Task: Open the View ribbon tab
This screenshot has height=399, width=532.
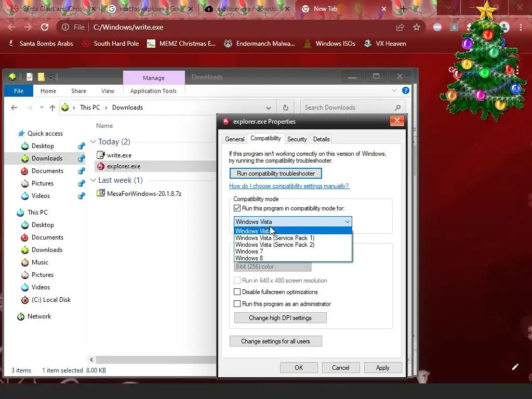Action: click(x=108, y=91)
